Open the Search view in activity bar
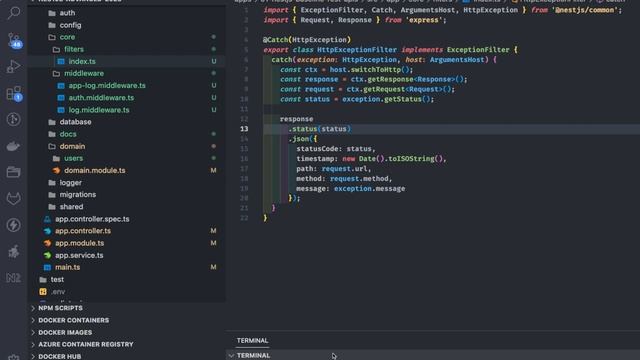640x360 pixels. tap(13, 13)
